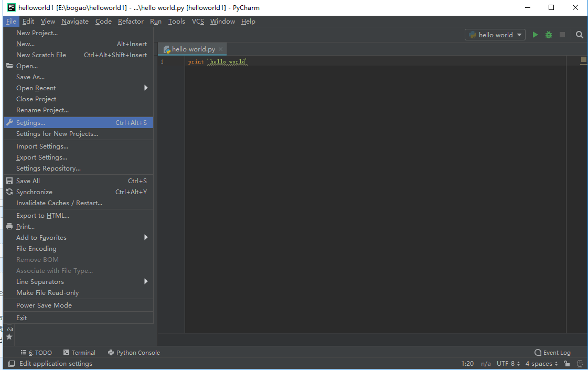Toggle Power Save Mode
This screenshot has width=588, height=370.
click(x=78, y=305)
